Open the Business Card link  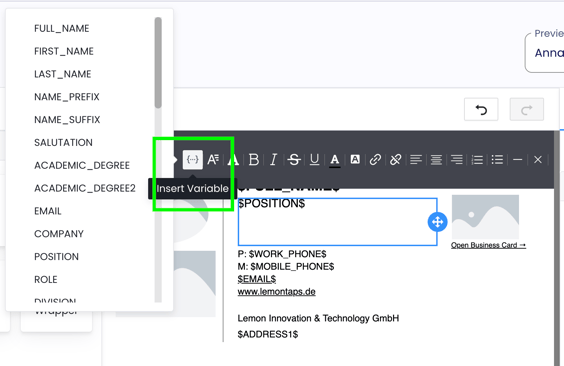[488, 245]
